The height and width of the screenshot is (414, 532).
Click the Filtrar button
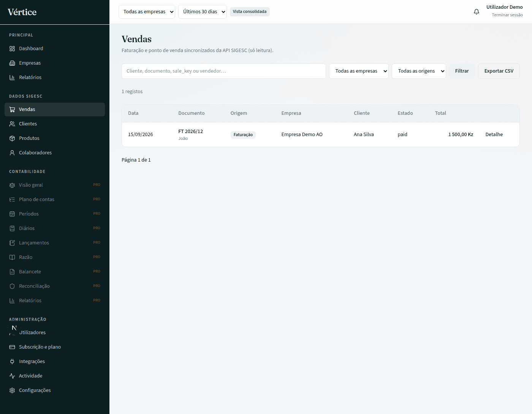tap(462, 71)
